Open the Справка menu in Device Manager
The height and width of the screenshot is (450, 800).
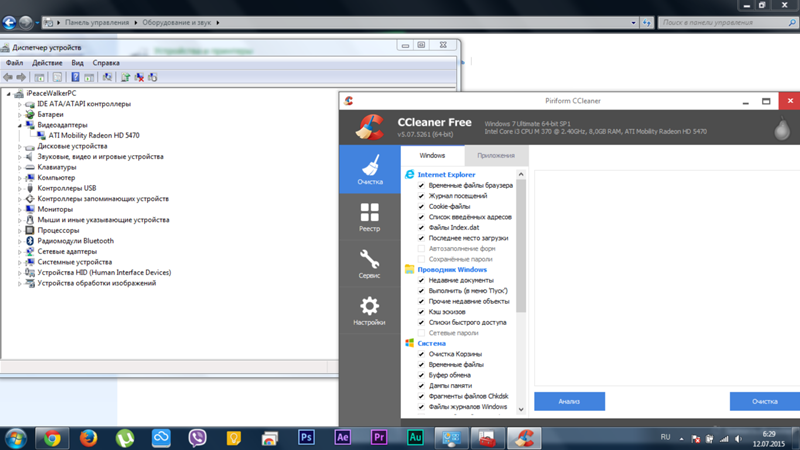tap(106, 63)
